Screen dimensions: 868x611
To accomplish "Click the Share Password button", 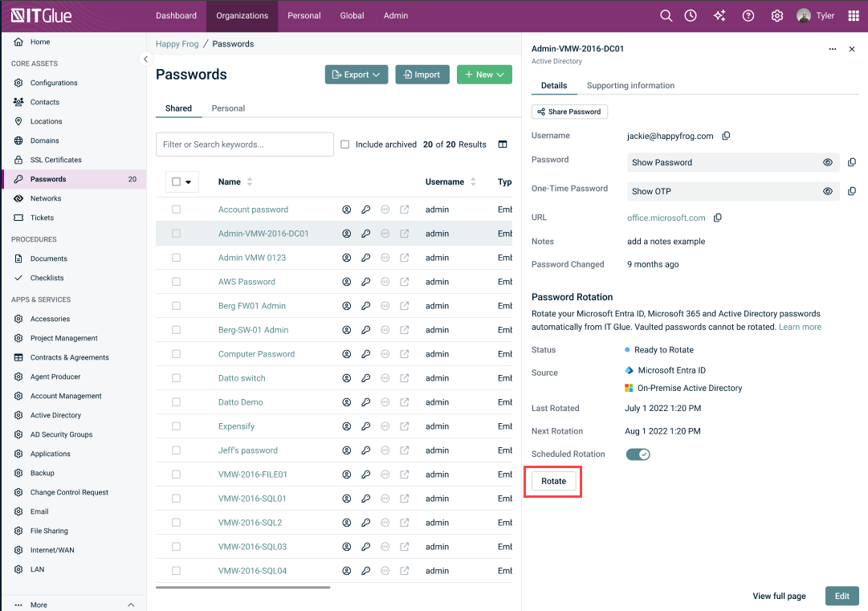I will pyautogui.click(x=569, y=112).
